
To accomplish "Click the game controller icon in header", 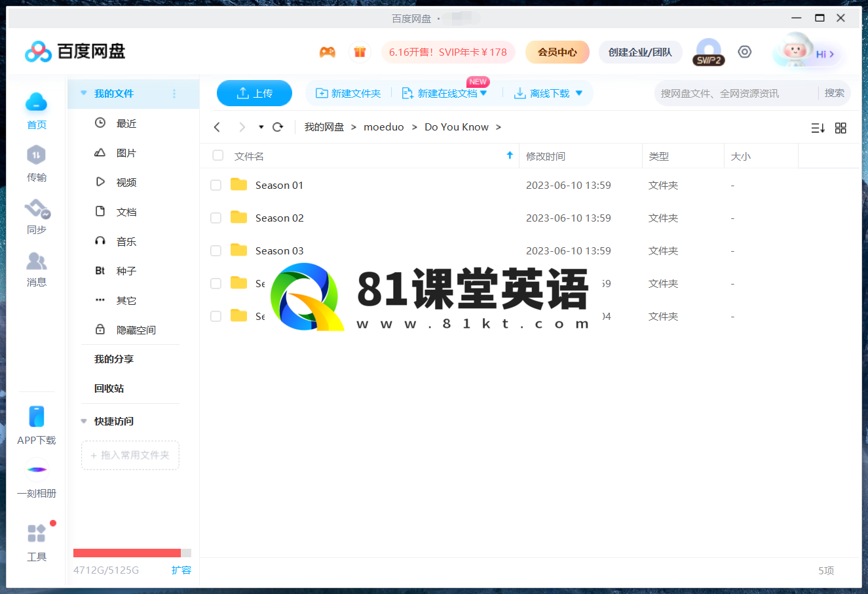I will click(x=328, y=52).
